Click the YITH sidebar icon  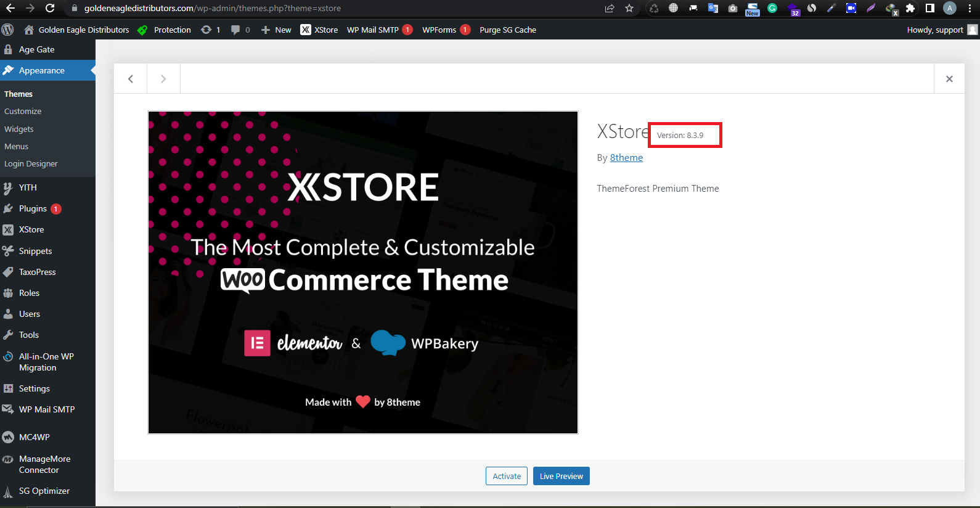click(8, 187)
